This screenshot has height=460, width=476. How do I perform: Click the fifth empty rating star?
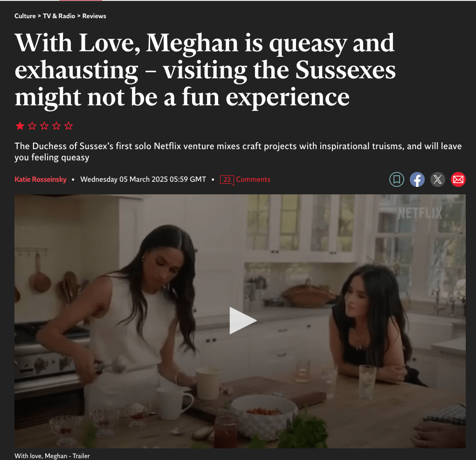(x=69, y=126)
